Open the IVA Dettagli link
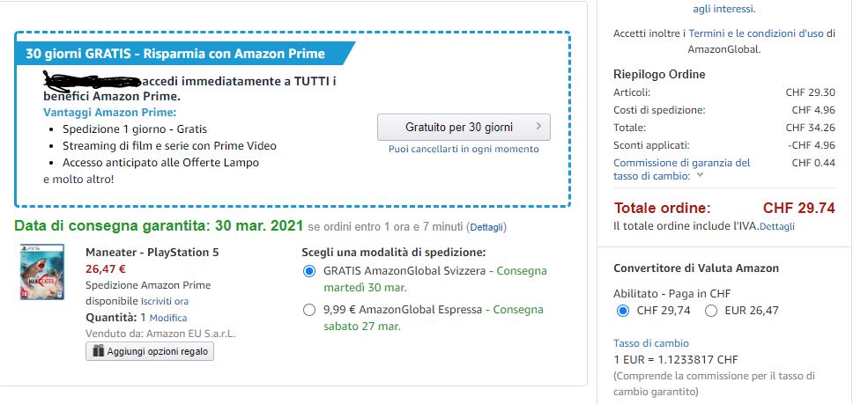 point(776,226)
